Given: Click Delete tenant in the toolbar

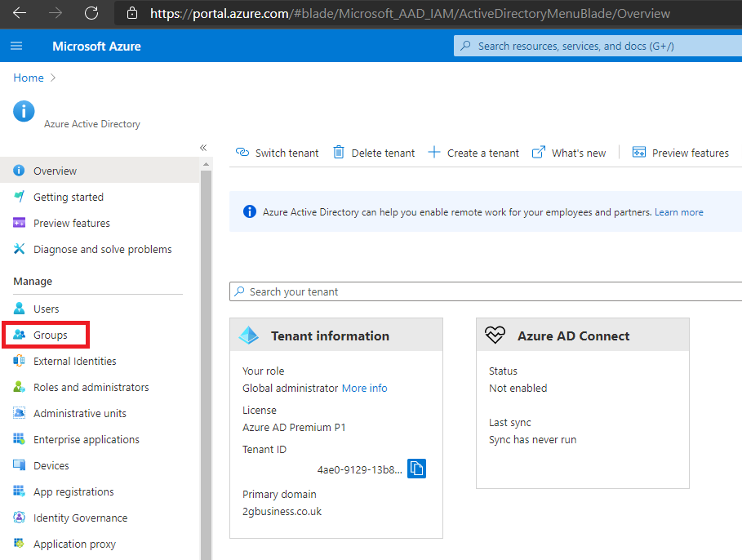Looking at the screenshot, I should [x=374, y=153].
